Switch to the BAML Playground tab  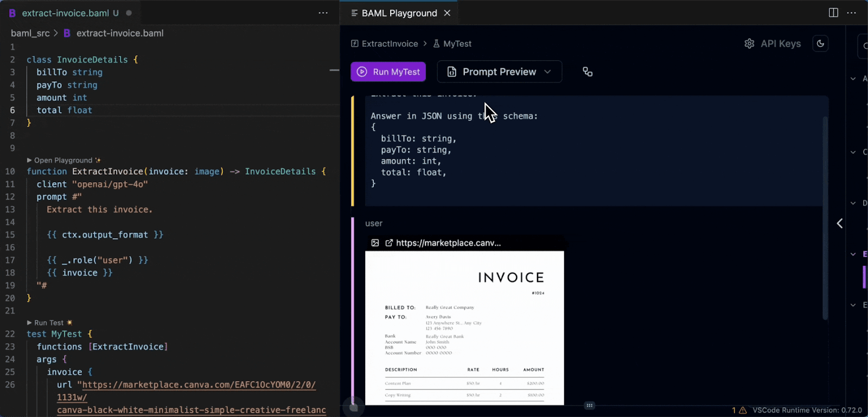399,13
